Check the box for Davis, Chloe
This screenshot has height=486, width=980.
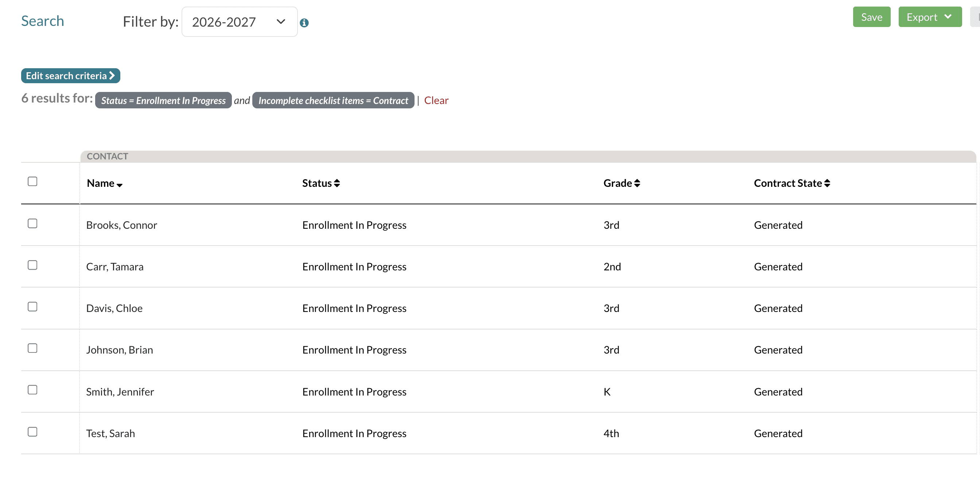33,307
